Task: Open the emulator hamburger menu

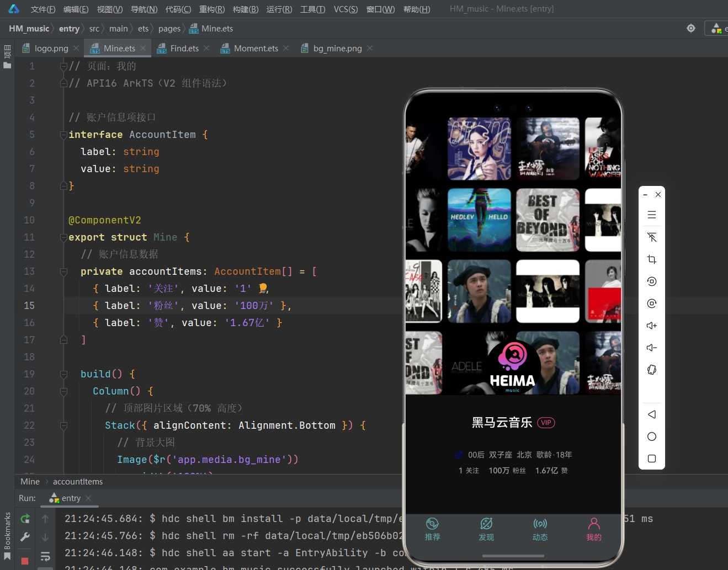Action: tap(651, 215)
